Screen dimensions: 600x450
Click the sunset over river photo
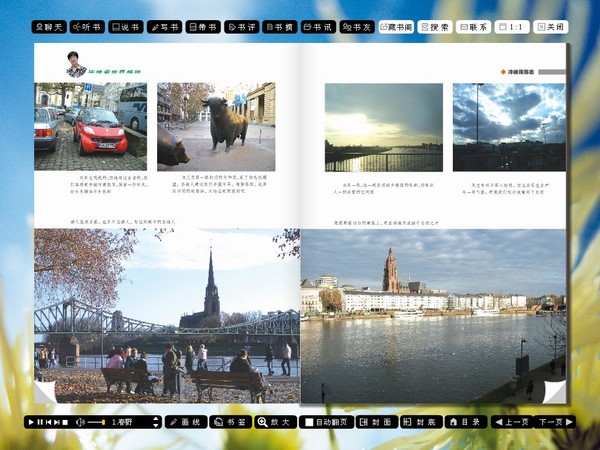point(384,127)
